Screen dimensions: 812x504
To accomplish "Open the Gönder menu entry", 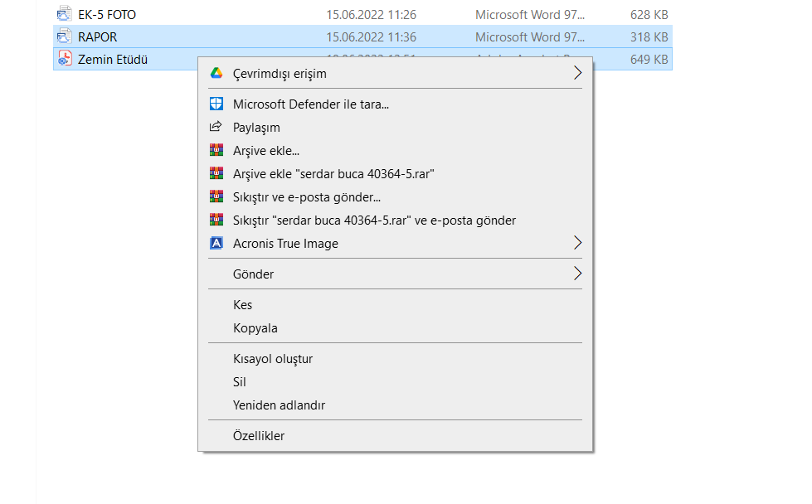I will (x=395, y=274).
